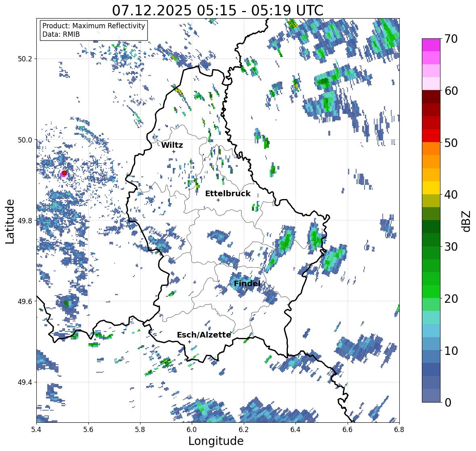This screenshot has height=451, width=476.
Task: Click the "Data: RMIB" legend line
Action: [x=61, y=34]
